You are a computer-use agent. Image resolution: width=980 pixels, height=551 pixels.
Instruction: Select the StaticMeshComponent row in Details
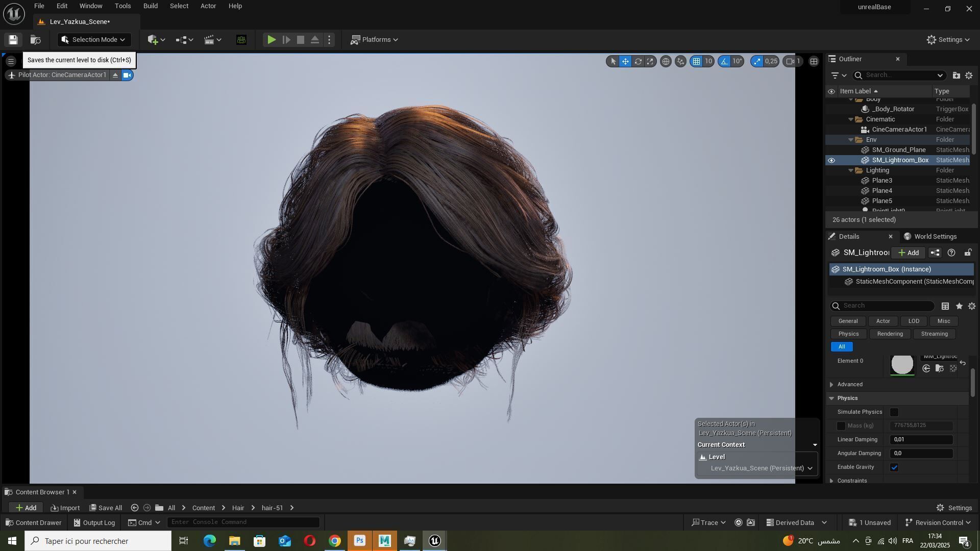[909, 282]
